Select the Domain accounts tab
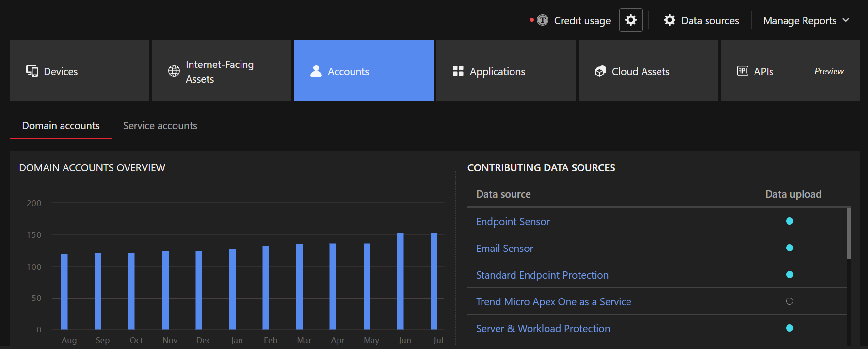Viewport: 868px width, 349px height. click(61, 126)
